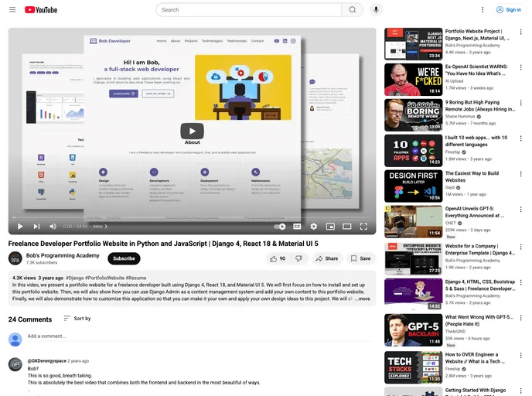Viewport: 532px width, 396px height.
Task: Open options for What Went Wrong With GPT-5
Action: pos(521,318)
